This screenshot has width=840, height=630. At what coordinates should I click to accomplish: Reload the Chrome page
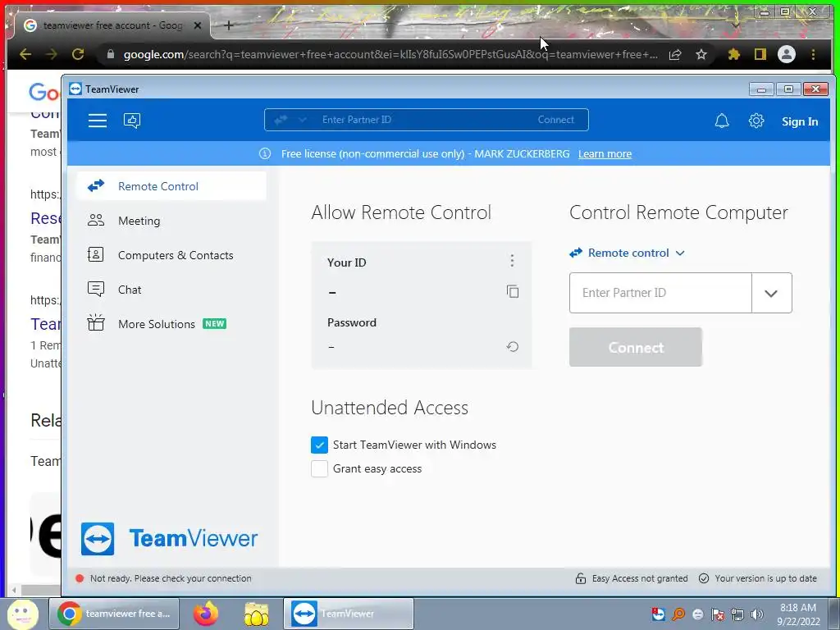click(78, 54)
